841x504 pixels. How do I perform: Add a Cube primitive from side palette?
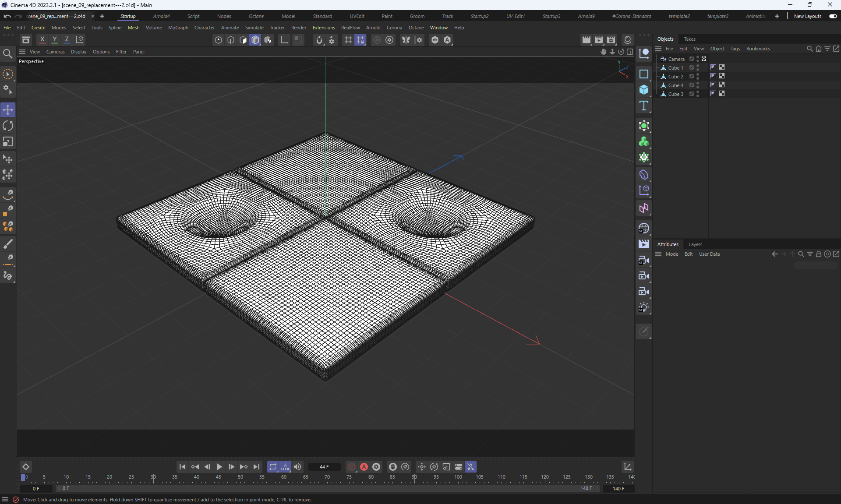pos(643,90)
